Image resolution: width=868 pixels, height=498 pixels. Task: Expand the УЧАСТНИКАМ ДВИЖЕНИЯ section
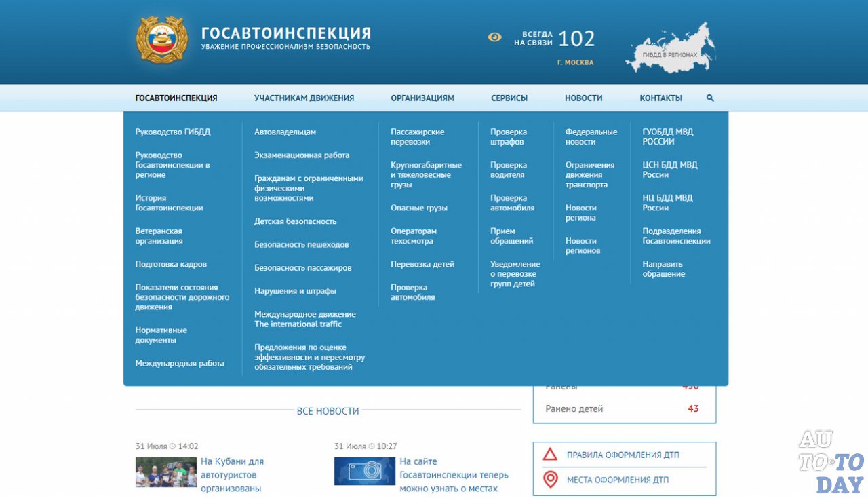click(304, 98)
